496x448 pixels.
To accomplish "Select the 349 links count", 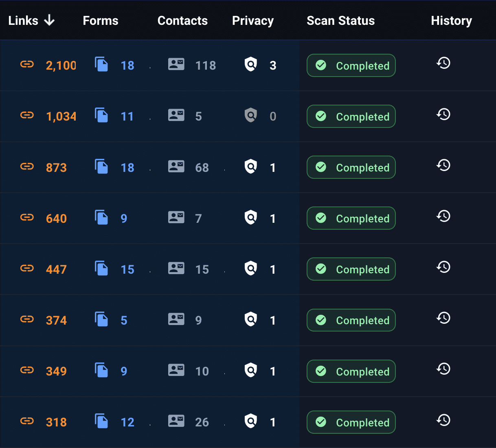I will coord(56,371).
